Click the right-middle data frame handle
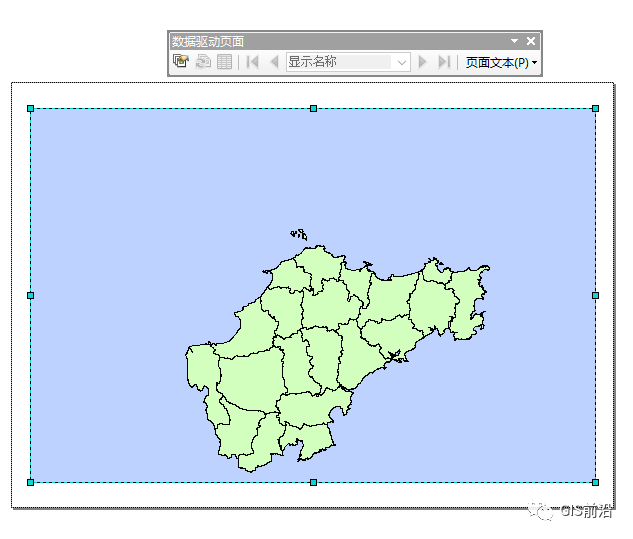 coord(595,296)
